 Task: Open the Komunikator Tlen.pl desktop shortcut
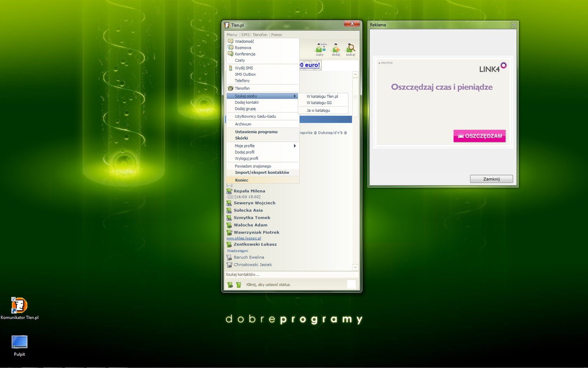19,308
